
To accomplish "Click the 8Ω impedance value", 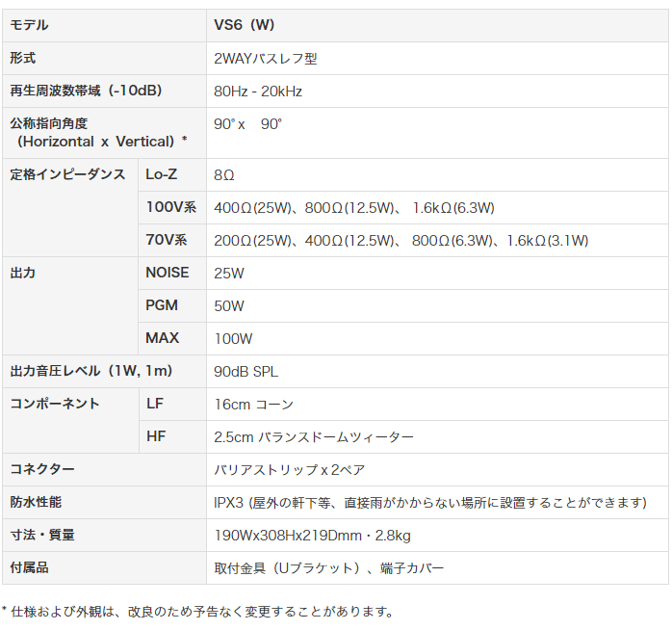I will click(224, 175).
